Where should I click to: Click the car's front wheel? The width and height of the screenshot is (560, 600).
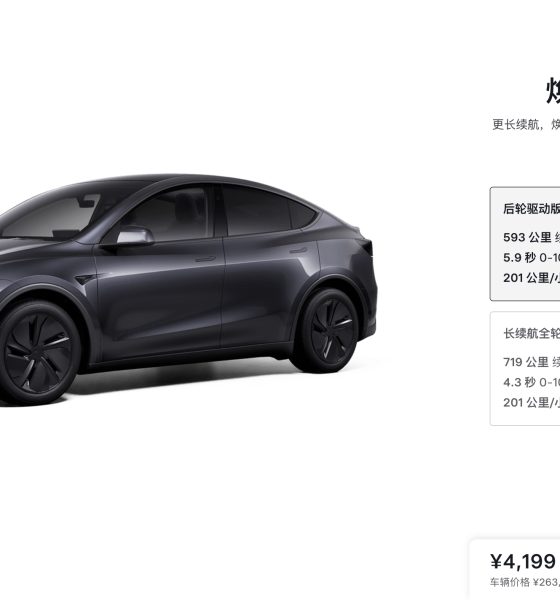(x=38, y=352)
